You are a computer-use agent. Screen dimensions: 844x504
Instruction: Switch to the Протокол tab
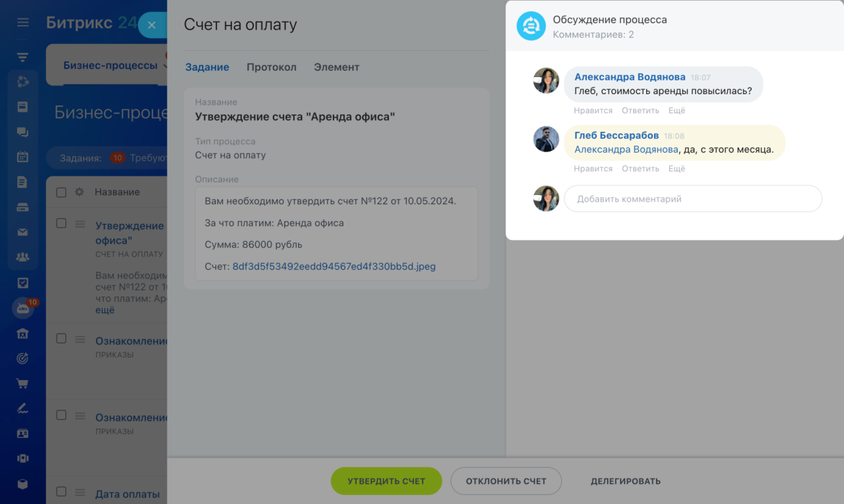(272, 67)
